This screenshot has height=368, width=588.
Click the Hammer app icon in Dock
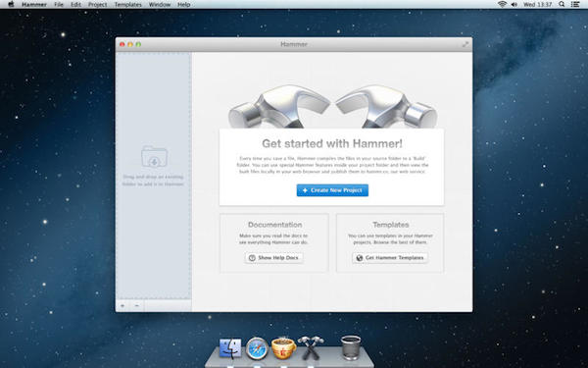(x=311, y=347)
